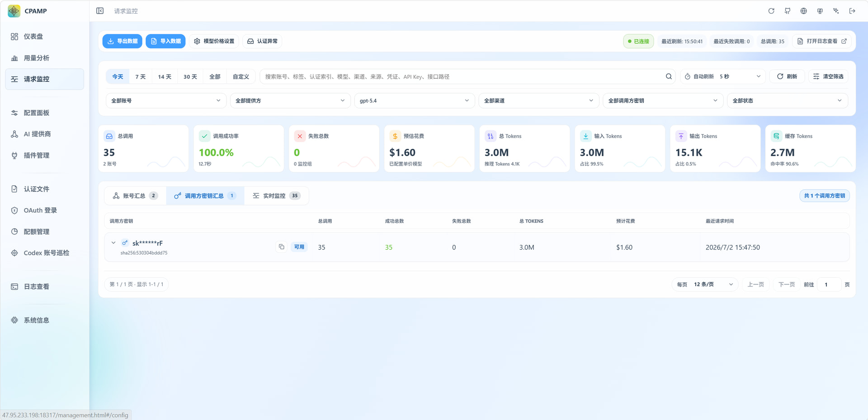This screenshot has width=868, height=420.
Task: Open 配额管理 from sidebar
Action: [x=44, y=232]
